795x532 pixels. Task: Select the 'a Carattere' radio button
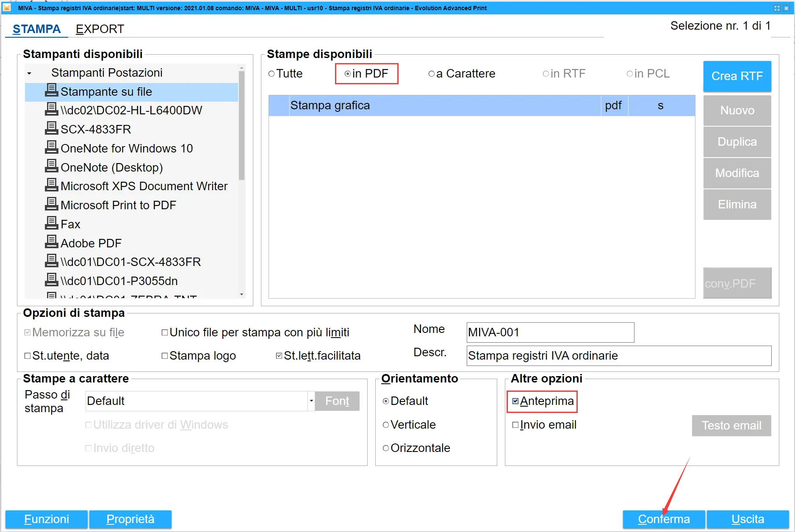tap(431, 74)
